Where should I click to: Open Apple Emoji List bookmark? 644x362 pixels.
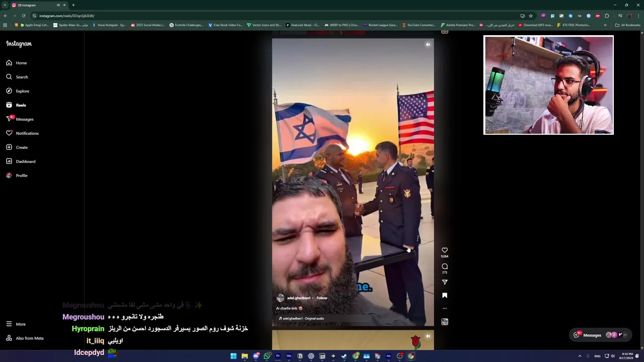pyautogui.click(x=32, y=25)
